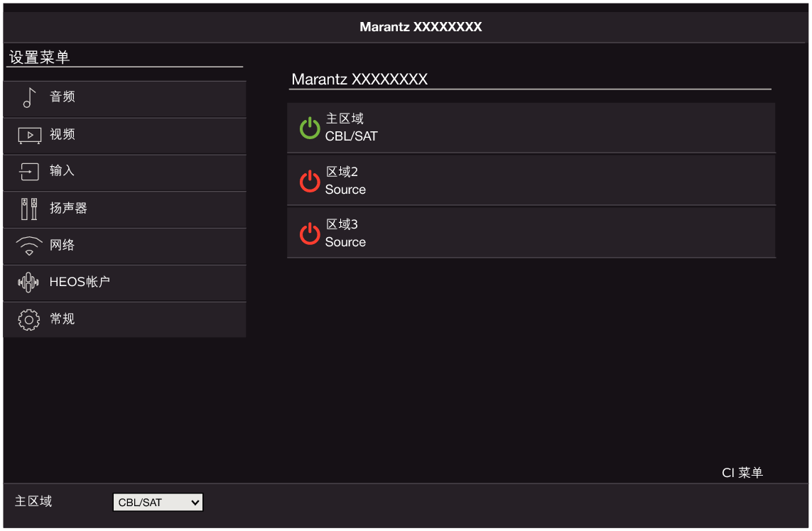This screenshot has width=812, height=531.
Task: Click the CI 菜单 link
Action: [742, 473]
